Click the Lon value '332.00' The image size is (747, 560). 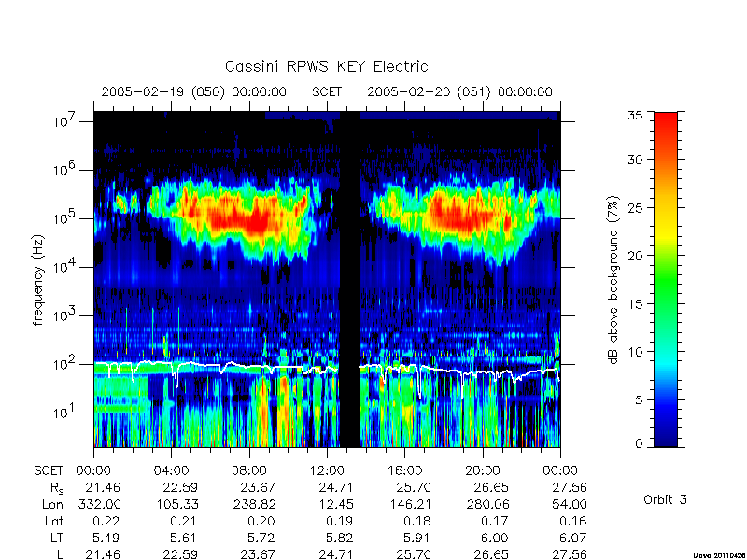pos(99,504)
